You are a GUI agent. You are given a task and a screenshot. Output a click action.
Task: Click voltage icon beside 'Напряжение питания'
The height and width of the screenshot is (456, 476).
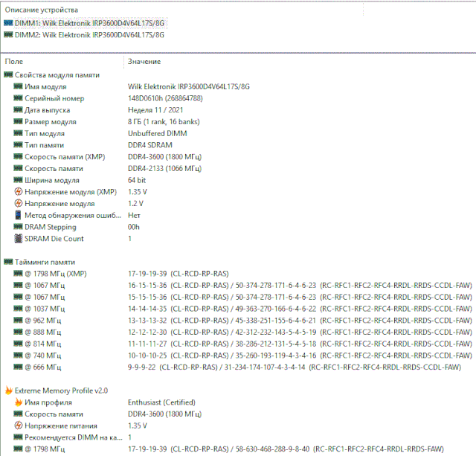(x=19, y=426)
